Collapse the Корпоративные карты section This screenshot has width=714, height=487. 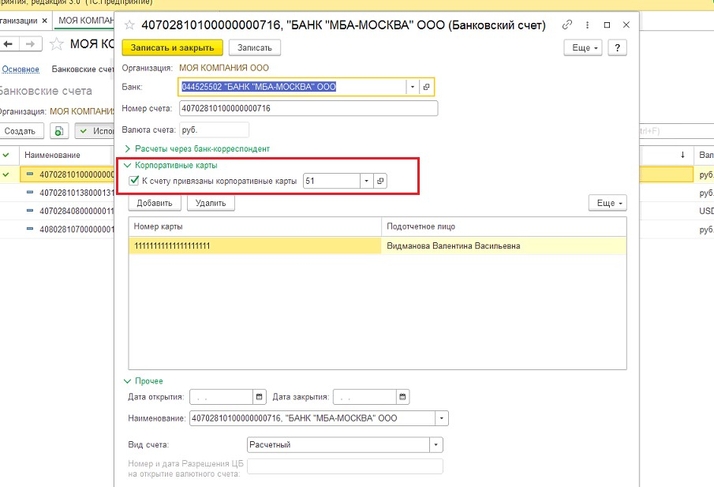(x=127, y=165)
